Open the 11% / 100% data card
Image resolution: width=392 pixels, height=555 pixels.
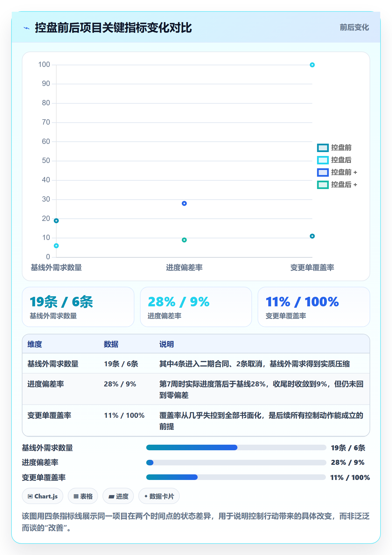[314, 307]
